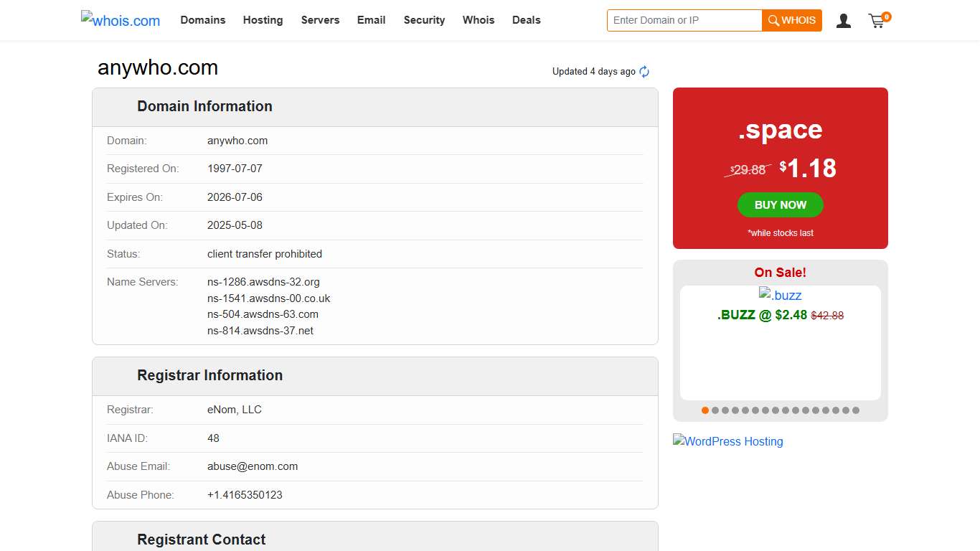Go to the Email menu item
This screenshot has height=551, width=980.
tap(371, 20)
